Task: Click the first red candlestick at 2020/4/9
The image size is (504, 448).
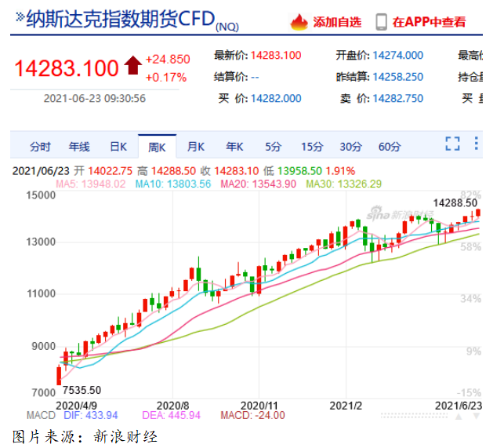Action: point(59,376)
